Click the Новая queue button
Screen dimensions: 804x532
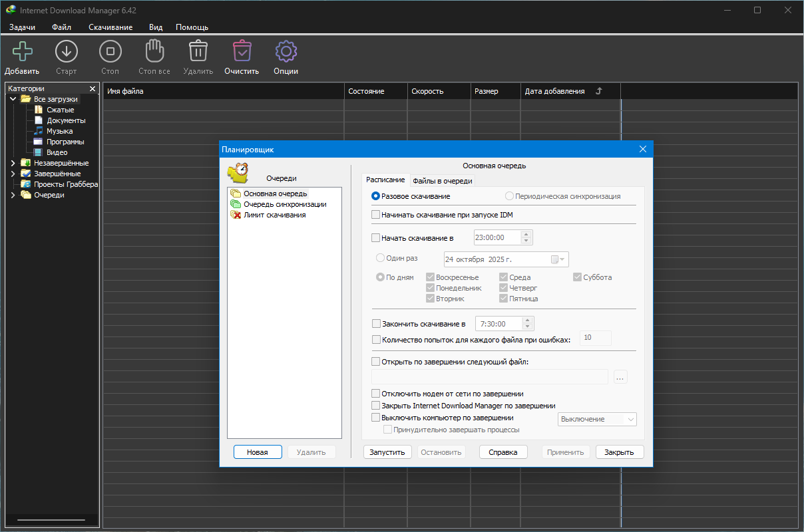pyautogui.click(x=257, y=452)
